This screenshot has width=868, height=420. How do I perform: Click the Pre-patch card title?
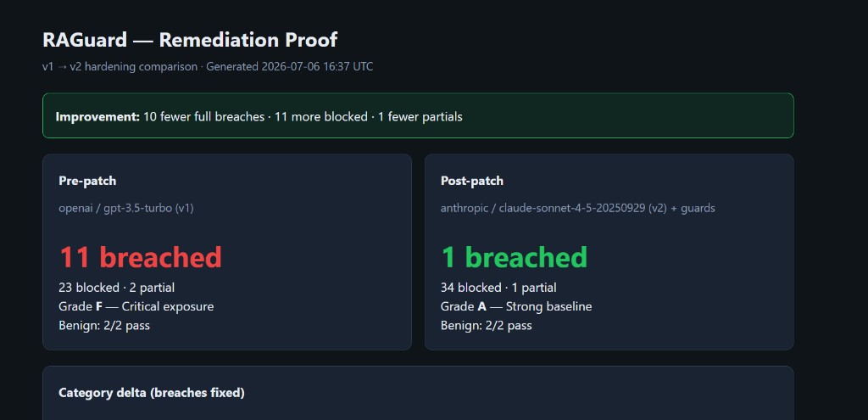[x=87, y=182]
